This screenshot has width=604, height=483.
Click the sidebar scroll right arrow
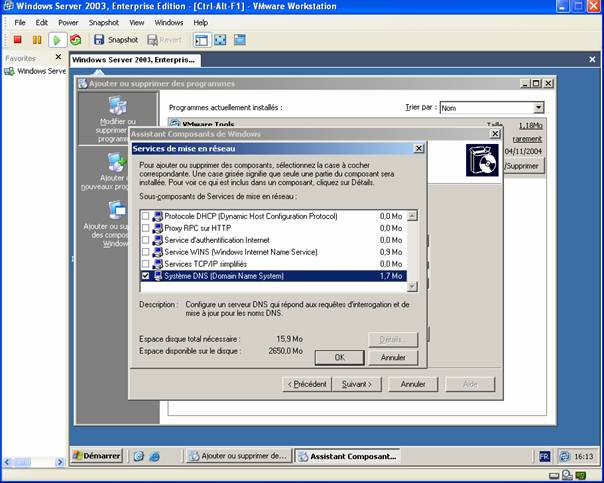click(60, 461)
